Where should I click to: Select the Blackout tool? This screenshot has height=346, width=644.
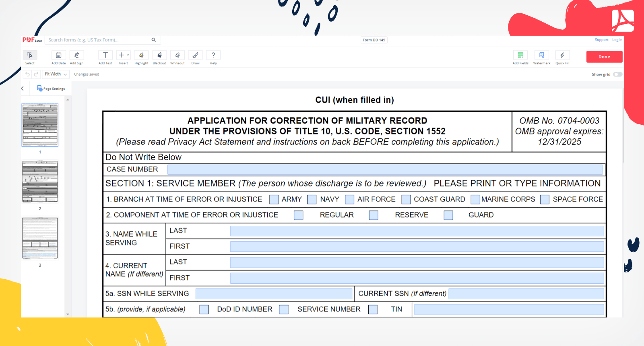[x=159, y=56]
